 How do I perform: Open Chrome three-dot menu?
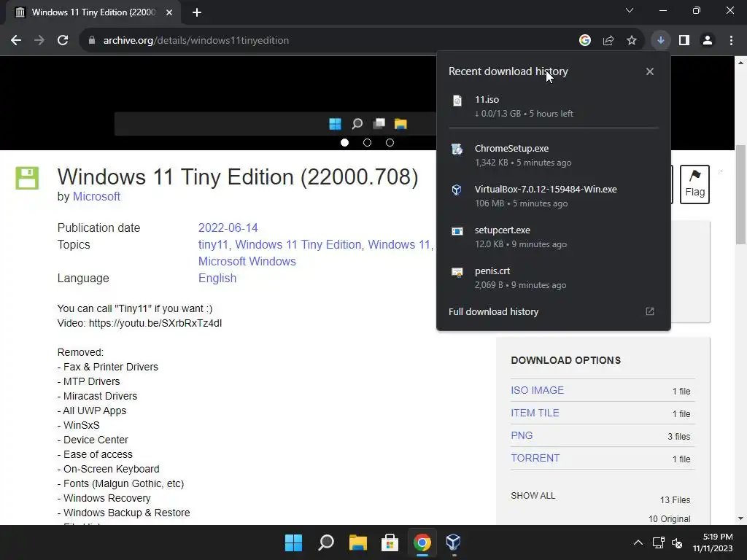[x=731, y=41]
